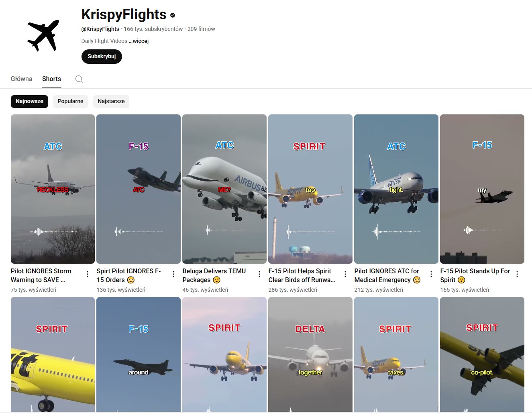Click the Subskrybuj button

pyautogui.click(x=102, y=56)
